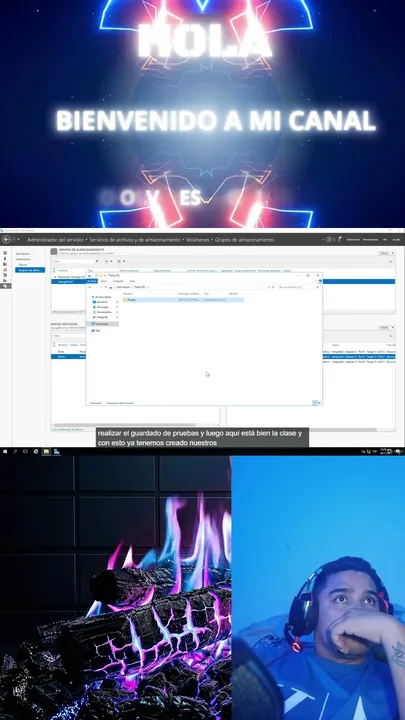
Task: Select Descargas in the Explorer navigation pane
Action: tap(102, 307)
